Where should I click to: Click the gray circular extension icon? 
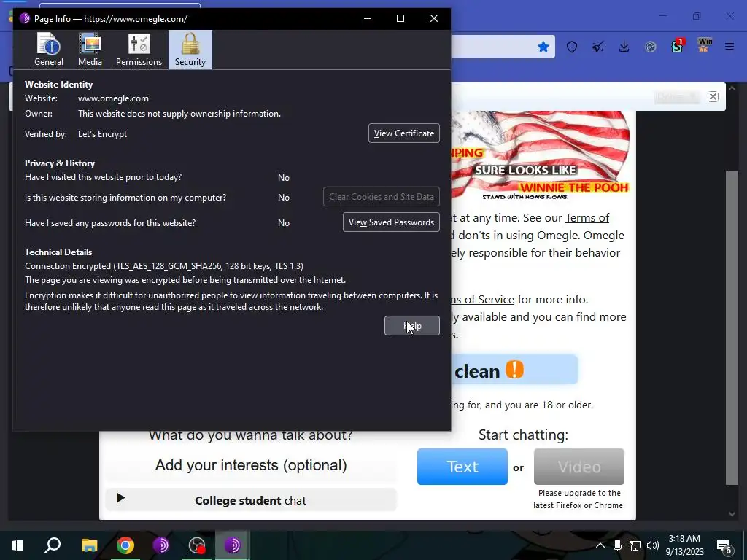coord(650,47)
